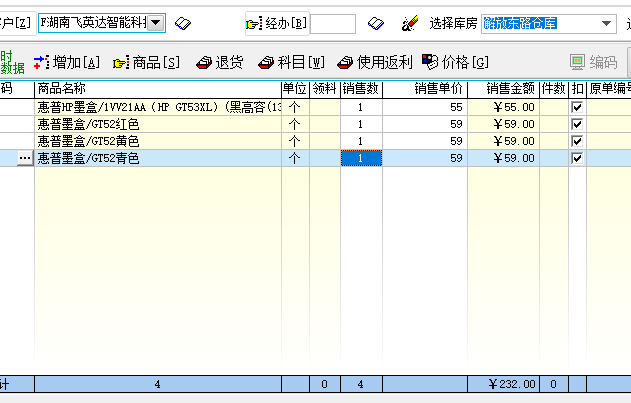Click the 科目[W] toolbar button
The height and width of the screenshot is (403, 631).
pos(291,62)
